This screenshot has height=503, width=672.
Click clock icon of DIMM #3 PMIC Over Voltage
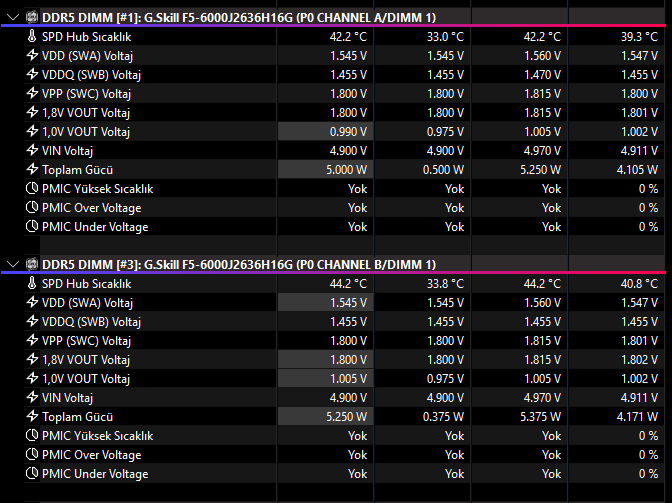[x=32, y=454]
